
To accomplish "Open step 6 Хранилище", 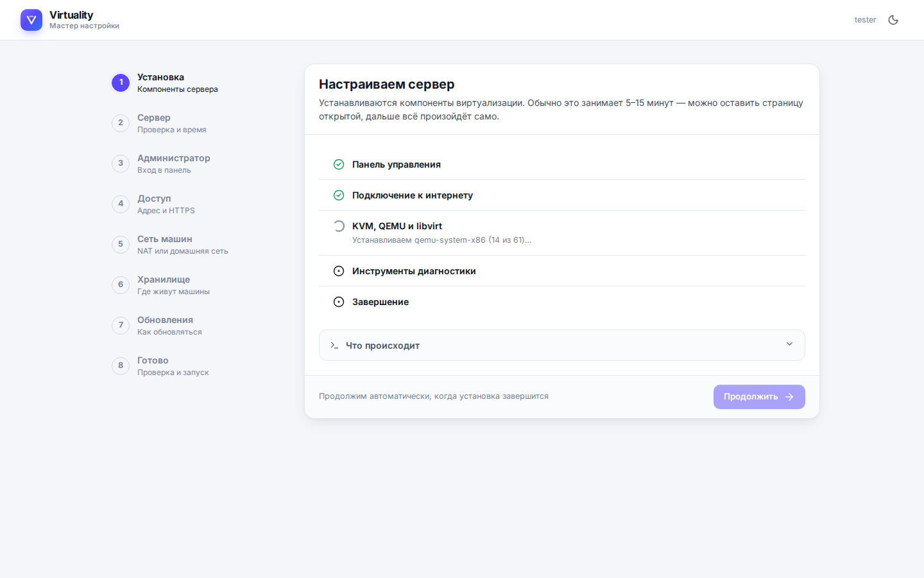I will pos(161,285).
